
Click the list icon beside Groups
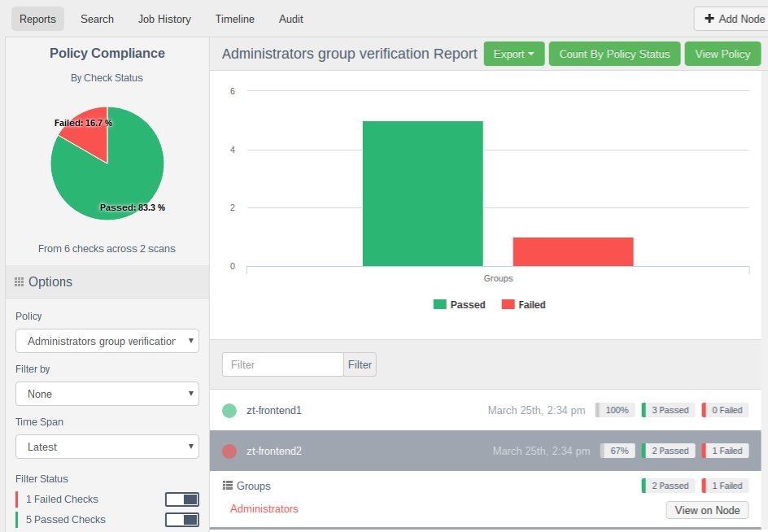[x=228, y=486]
